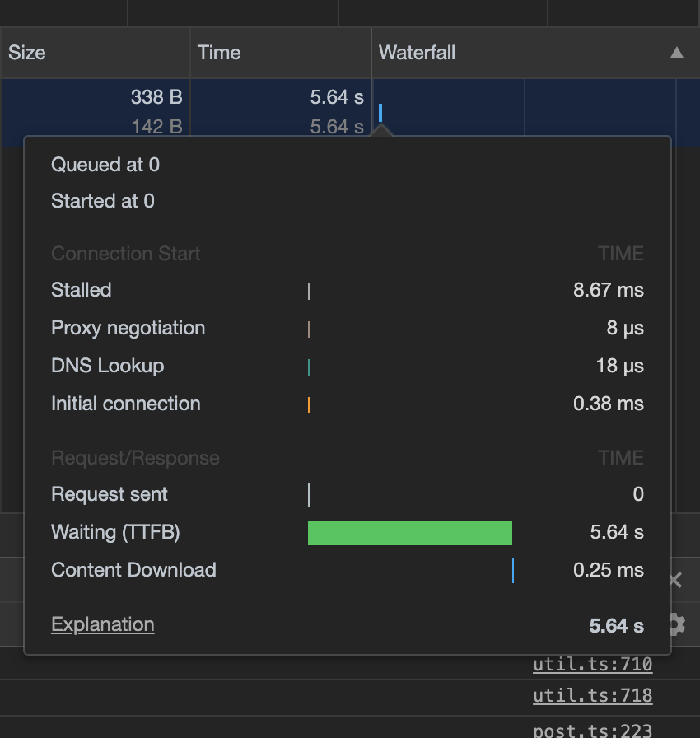Screen dimensions: 700x738
Task: Select the 5.64 s time cell in request row
Action: [x=337, y=97]
